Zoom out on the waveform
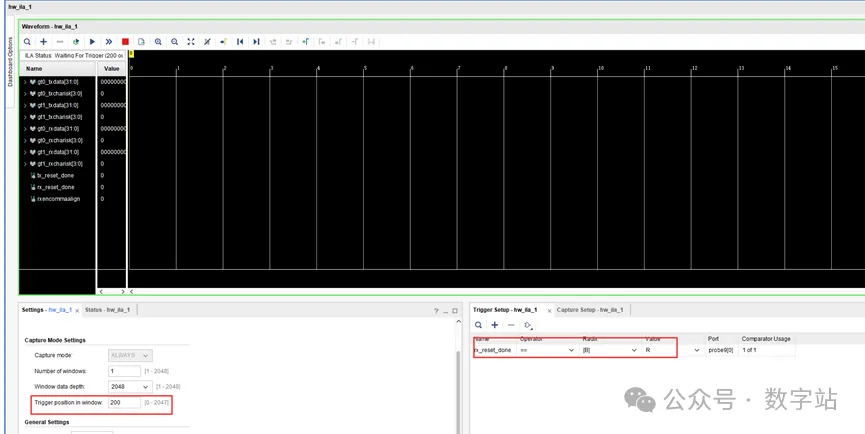 175,42
